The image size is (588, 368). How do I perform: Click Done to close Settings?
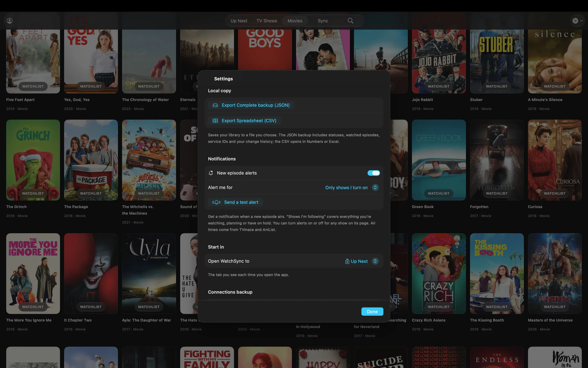[x=372, y=312]
